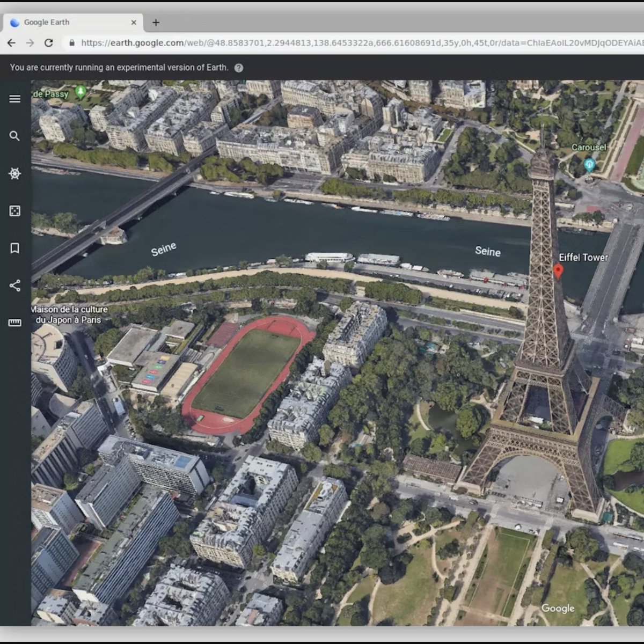Click the Carousel place marker icon
Screen dimensions: 644x644
(x=589, y=164)
